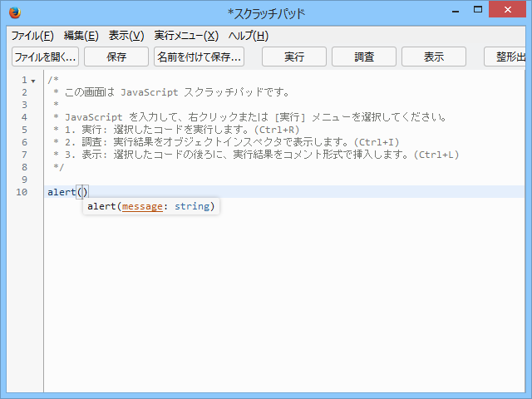The image size is (532, 399).
Task: Click the comment line この画面は JavaScript スクラッチパッドです
Action: pos(171,92)
